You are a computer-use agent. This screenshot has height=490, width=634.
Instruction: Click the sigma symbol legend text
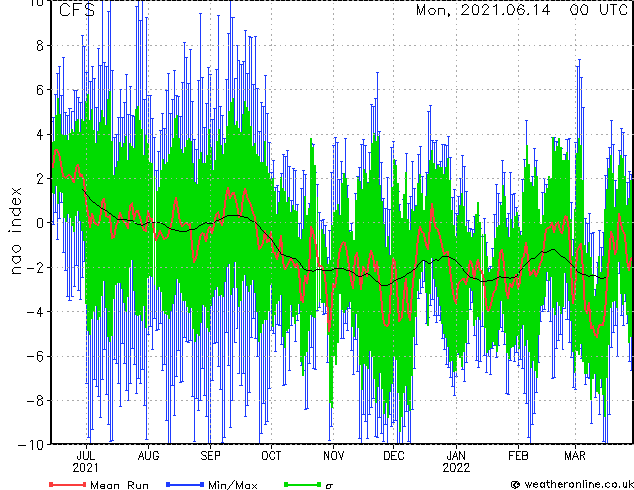click(x=329, y=486)
